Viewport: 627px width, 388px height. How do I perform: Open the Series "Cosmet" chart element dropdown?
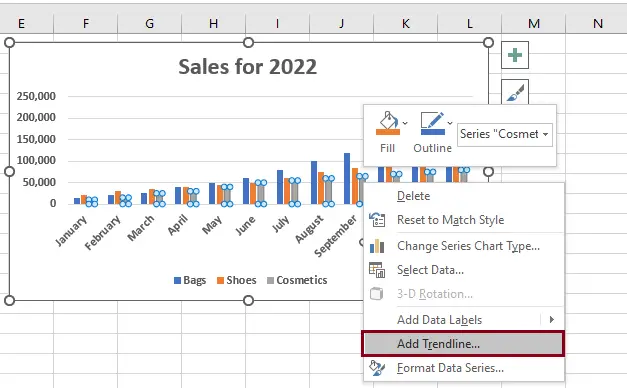click(505, 134)
